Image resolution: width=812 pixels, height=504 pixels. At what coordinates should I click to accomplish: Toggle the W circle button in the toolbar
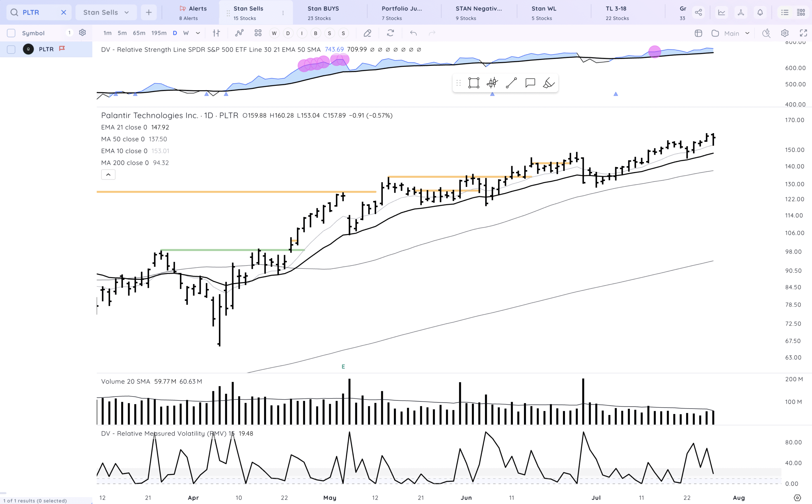click(x=274, y=33)
